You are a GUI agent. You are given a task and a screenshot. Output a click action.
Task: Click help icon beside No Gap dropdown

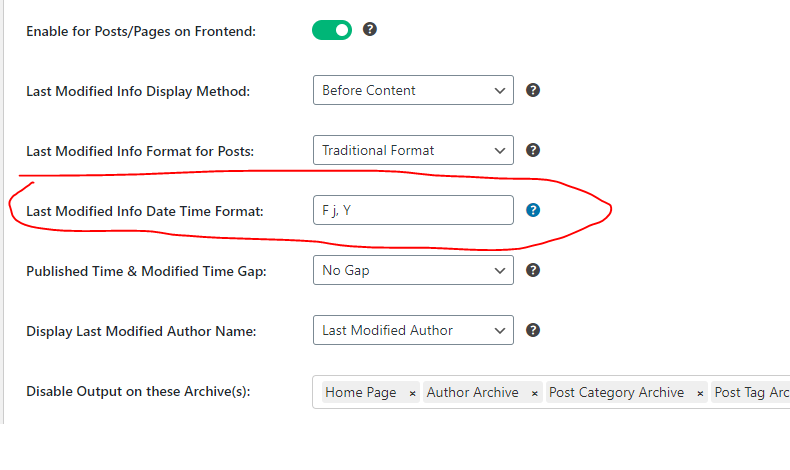click(x=533, y=270)
